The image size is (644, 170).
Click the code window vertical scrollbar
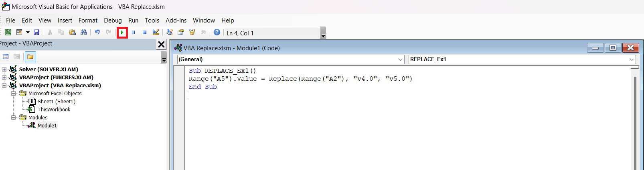pyautogui.click(x=635, y=121)
